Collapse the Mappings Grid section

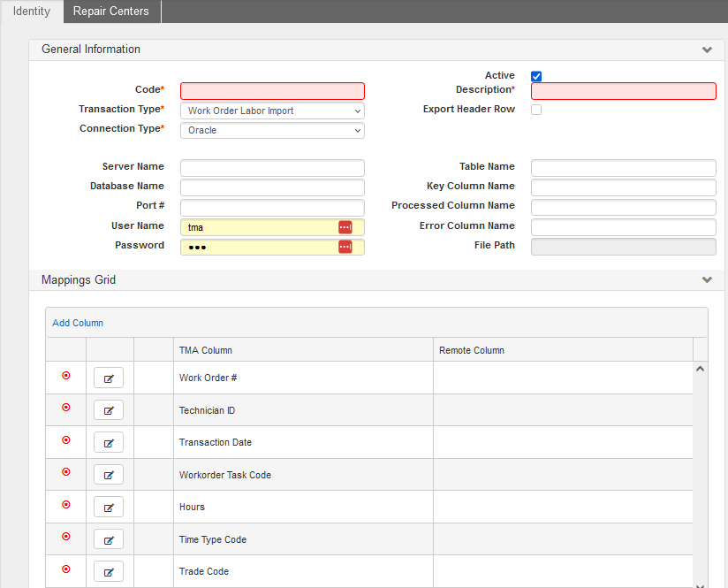tap(707, 280)
